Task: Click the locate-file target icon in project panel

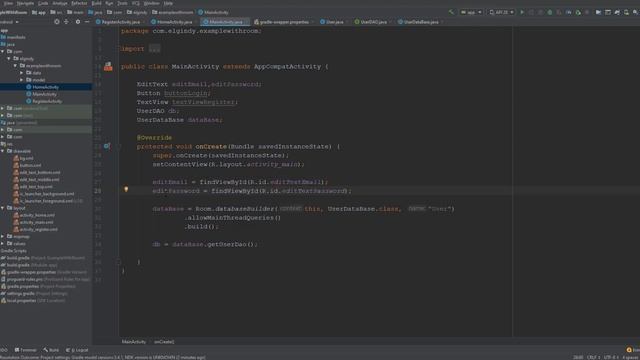Action: [x=57, y=22]
